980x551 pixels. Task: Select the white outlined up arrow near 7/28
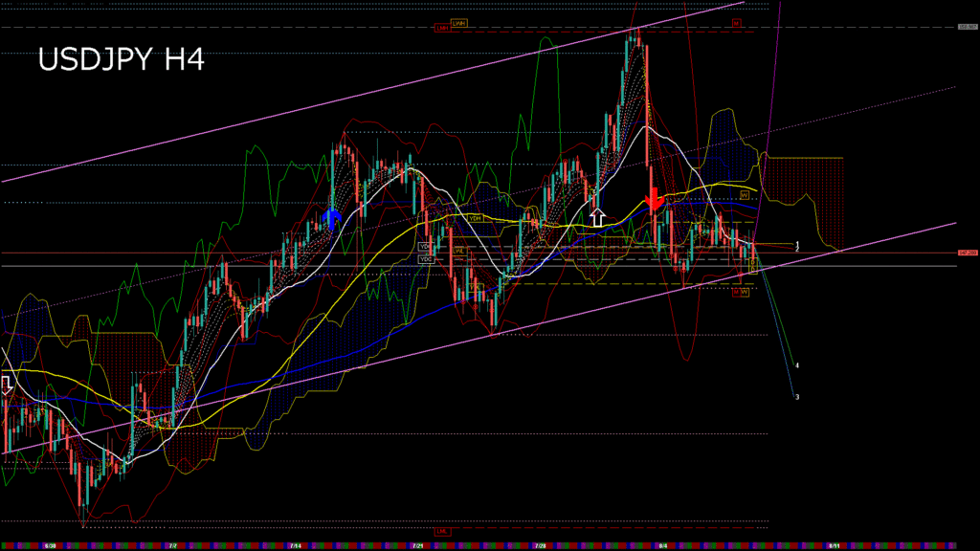[x=597, y=217]
